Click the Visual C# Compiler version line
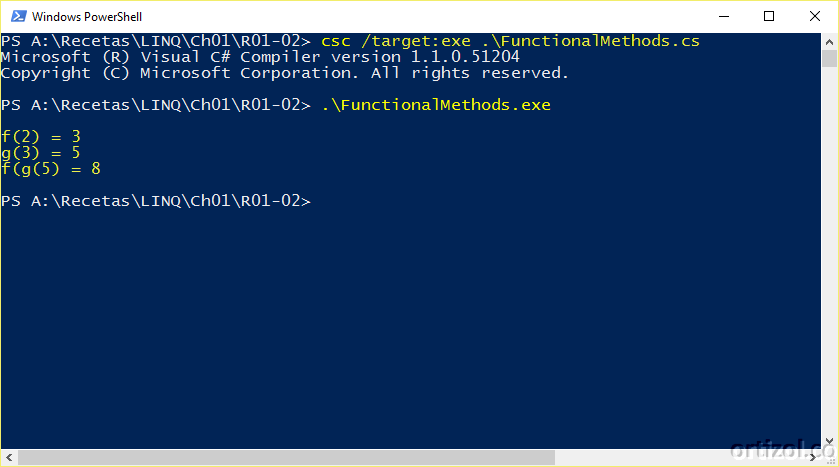The image size is (839, 467). click(260, 57)
